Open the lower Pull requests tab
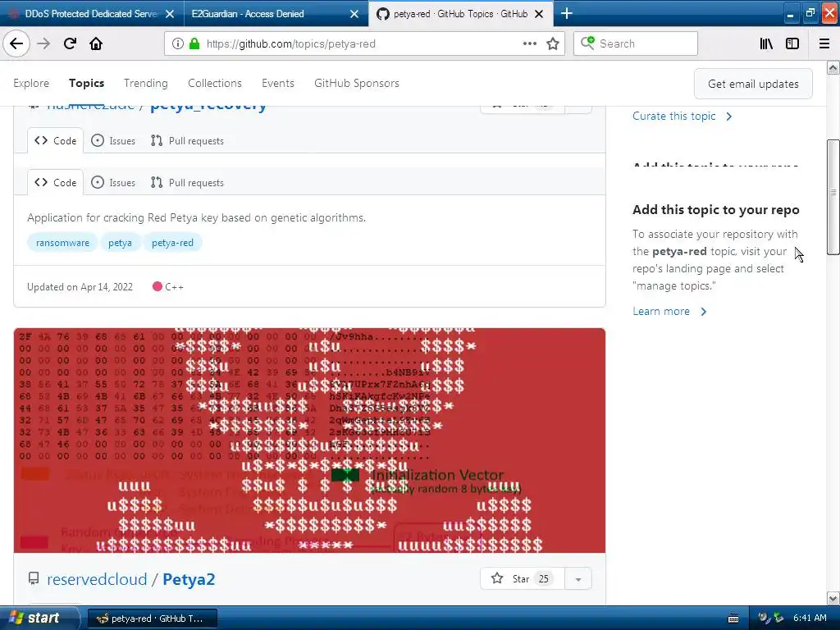The height and width of the screenshot is (630, 840). pos(187,182)
